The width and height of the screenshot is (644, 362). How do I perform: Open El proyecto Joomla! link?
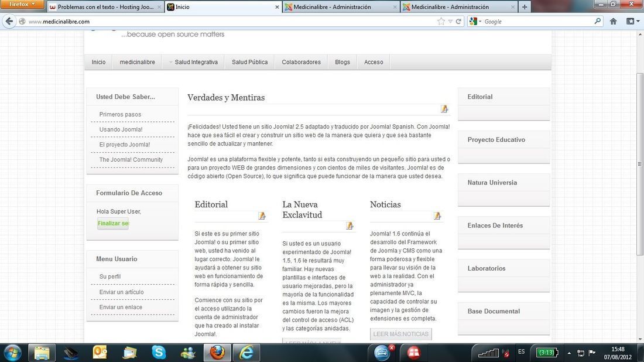[125, 145]
